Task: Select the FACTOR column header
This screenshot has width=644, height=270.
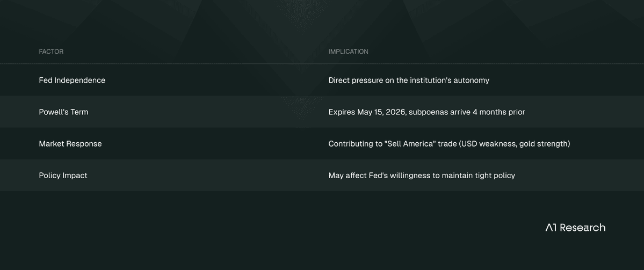Action: tap(51, 52)
